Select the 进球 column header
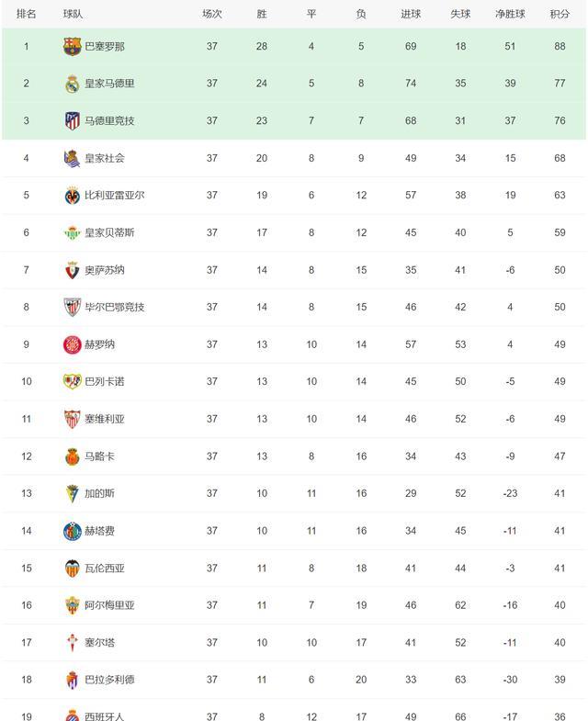Viewport: 588px width, 721px height. [411, 15]
